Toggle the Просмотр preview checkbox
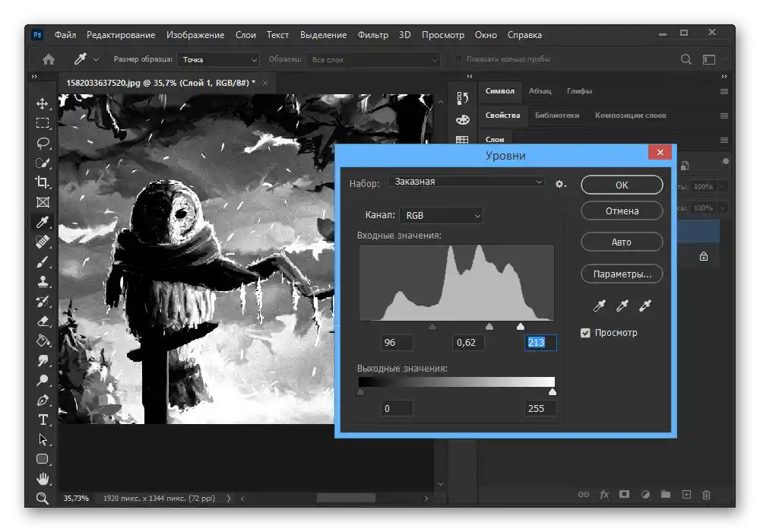 [x=585, y=333]
